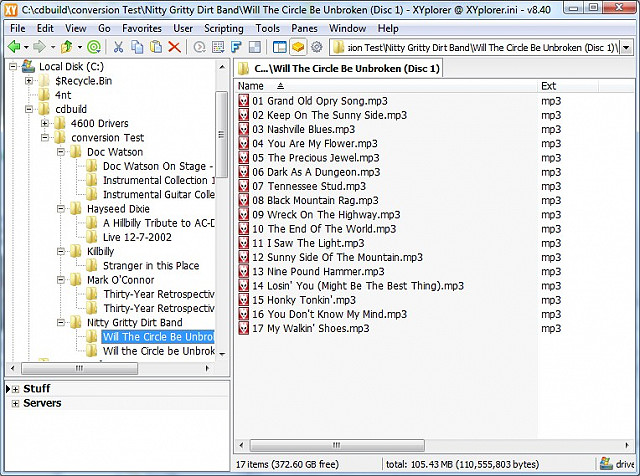The image size is (640, 476).
Task: Select file 07 Tennessee Stud.mp3
Action: click(x=309, y=186)
